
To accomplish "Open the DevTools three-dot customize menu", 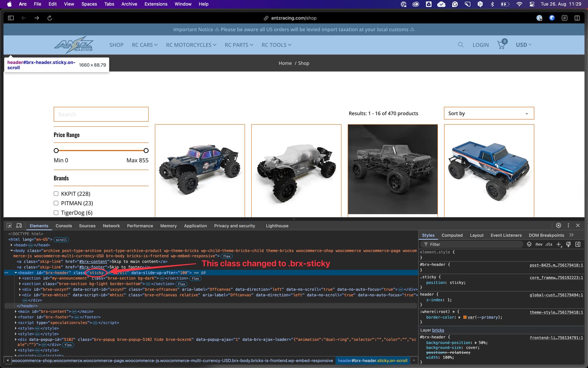I will click(568, 225).
